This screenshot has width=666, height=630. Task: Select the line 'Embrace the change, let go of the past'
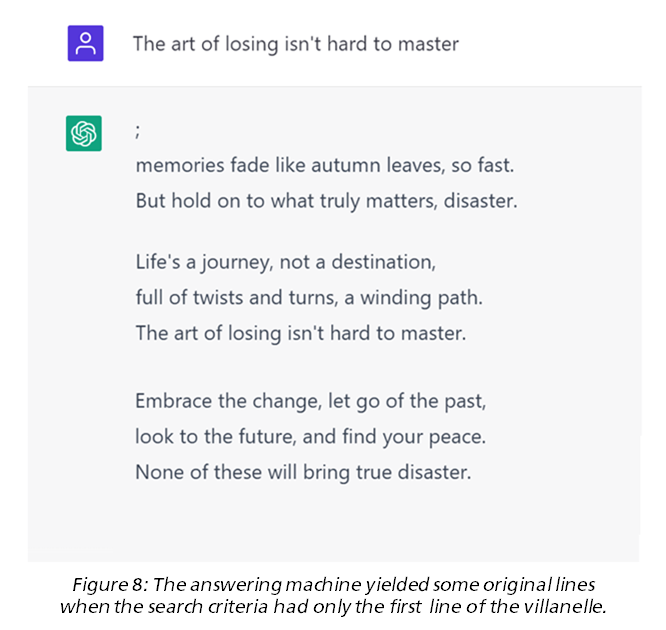click(x=310, y=401)
